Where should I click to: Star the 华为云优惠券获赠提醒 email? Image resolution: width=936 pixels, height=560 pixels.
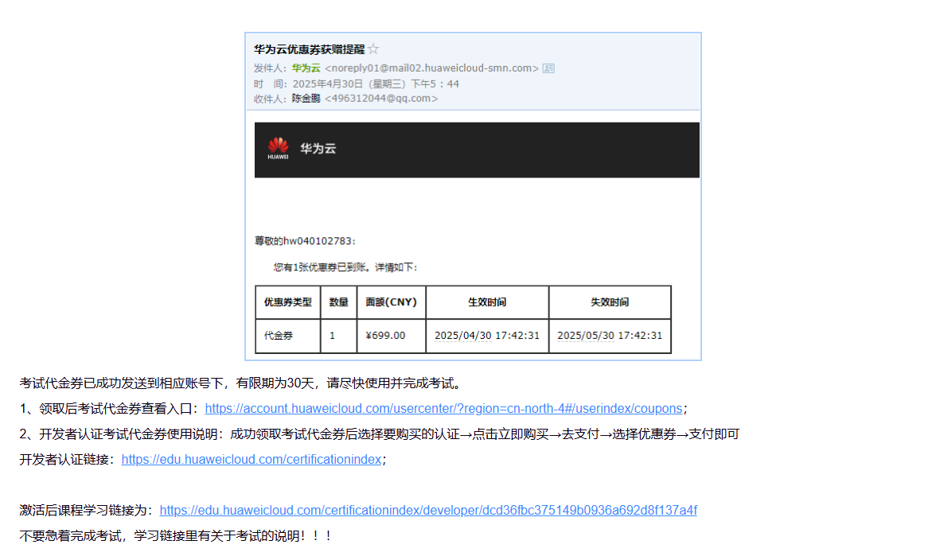pos(374,49)
